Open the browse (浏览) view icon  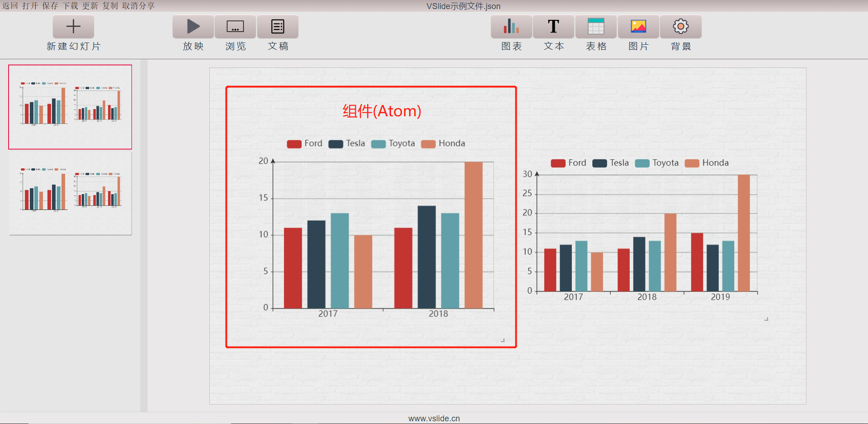point(235,27)
